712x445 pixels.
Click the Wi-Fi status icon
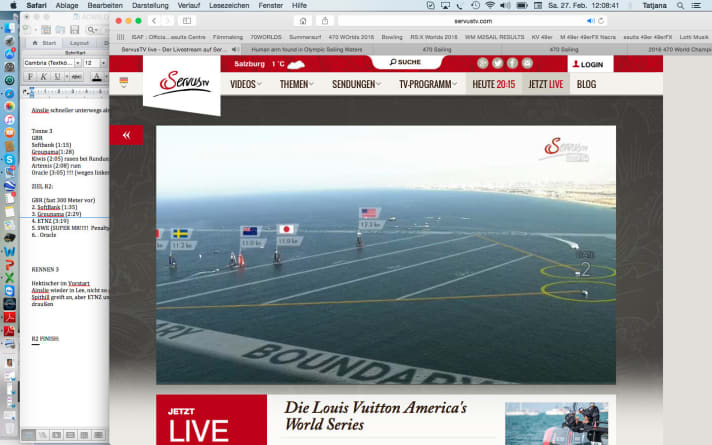click(490, 5)
